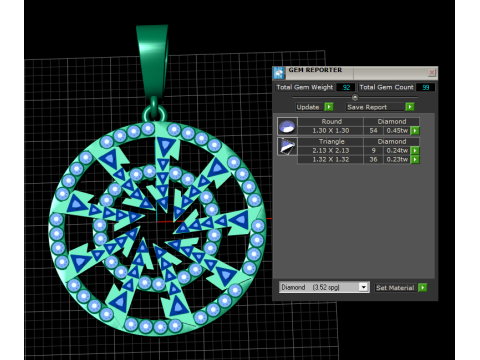Screen dimensions: 480x360
Task: Click the green arrow next to Update
Action: point(329,107)
